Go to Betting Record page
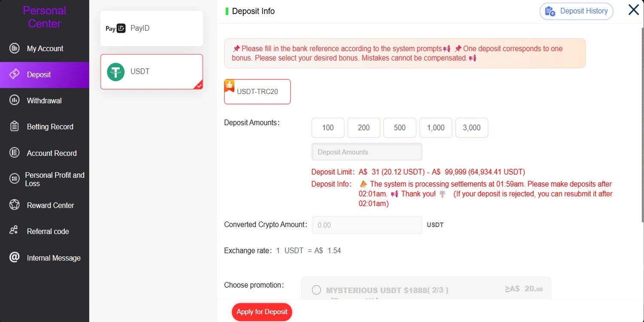This screenshot has height=322, width=644. pyautogui.click(x=45, y=127)
